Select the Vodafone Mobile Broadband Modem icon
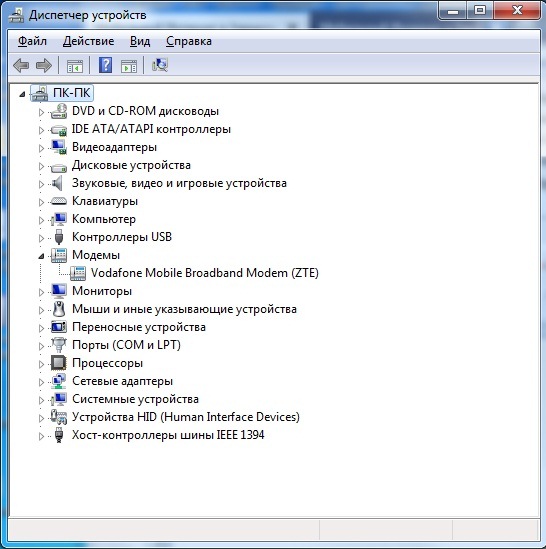The height and width of the screenshot is (549, 546). coord(78,273)
